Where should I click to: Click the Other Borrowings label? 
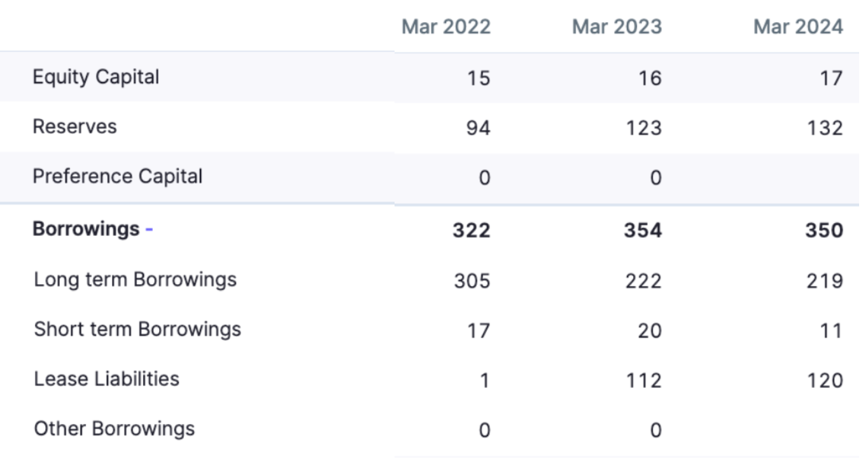pos(115,428)
